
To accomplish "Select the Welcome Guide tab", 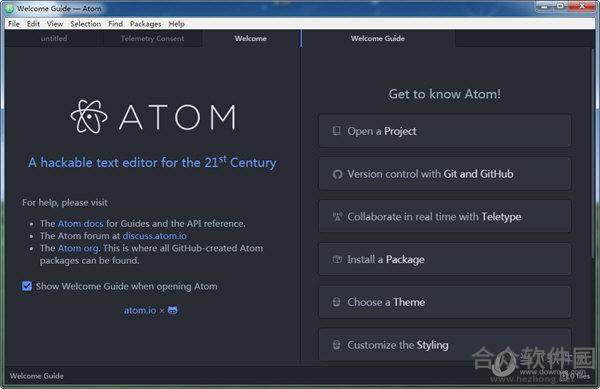I will tap(378, 38).
